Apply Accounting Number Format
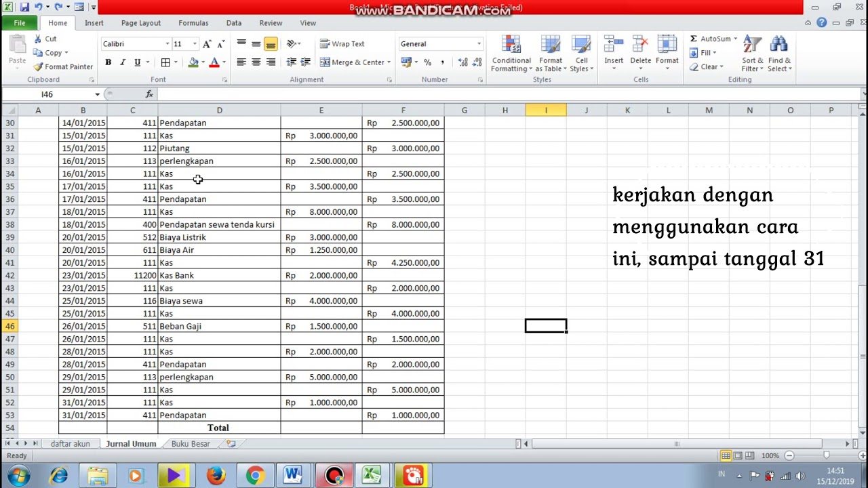Screen dimensions: 868x488 [406, 62]
